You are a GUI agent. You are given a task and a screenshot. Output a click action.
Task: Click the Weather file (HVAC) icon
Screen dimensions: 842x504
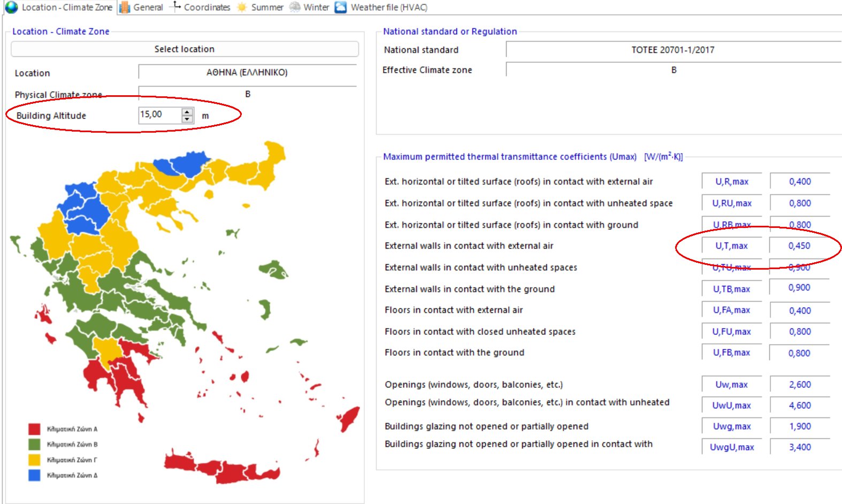click(341, 7)
